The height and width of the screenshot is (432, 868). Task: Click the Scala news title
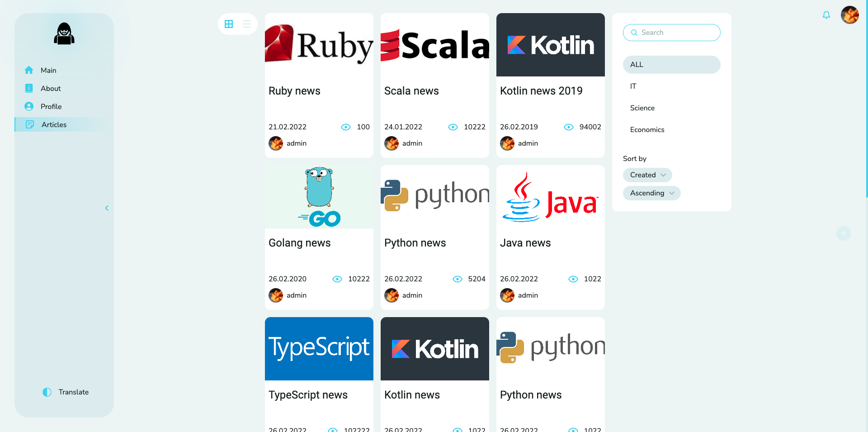coord(411,91)
